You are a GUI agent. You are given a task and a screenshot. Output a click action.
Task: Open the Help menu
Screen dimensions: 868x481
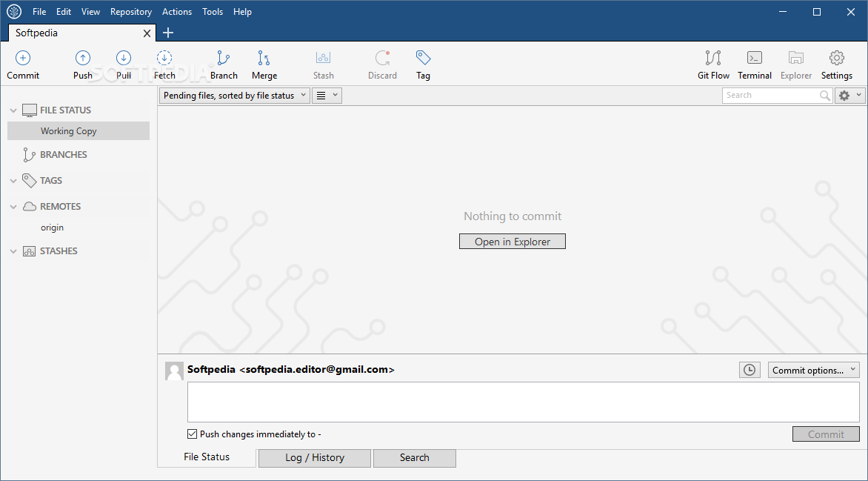point(242,12)
